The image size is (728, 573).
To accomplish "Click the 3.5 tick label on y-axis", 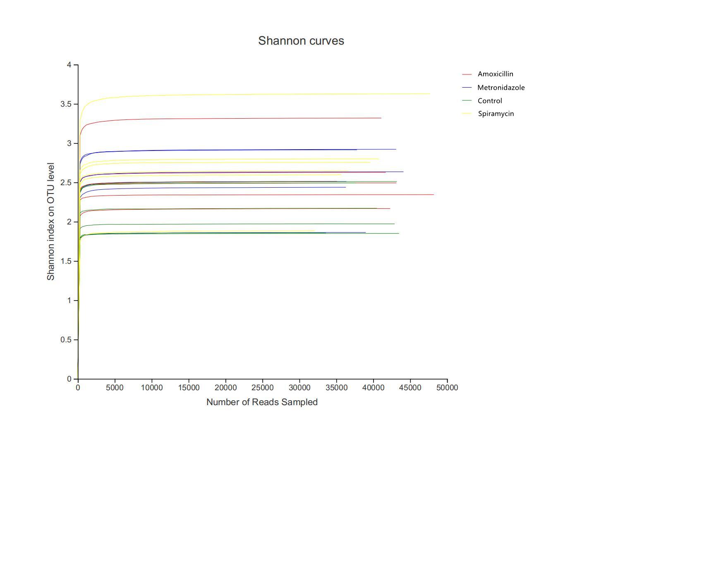I will (x=66, y=104).
